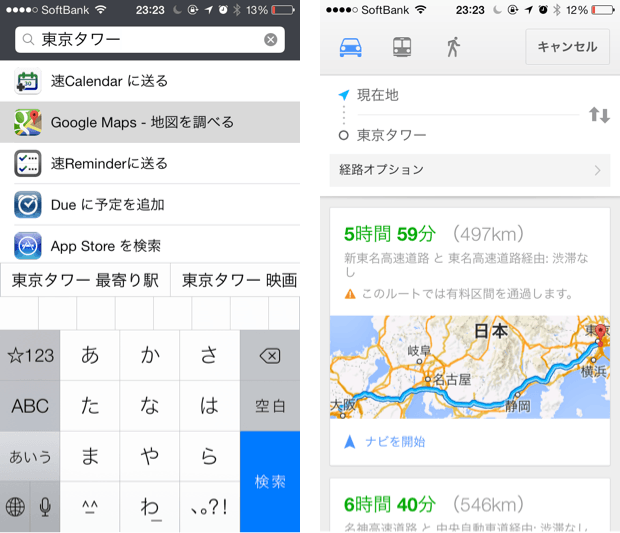620x533 pixels.
Task: Tap the microphone dictation icon
Action: click(x=45, y=507)
